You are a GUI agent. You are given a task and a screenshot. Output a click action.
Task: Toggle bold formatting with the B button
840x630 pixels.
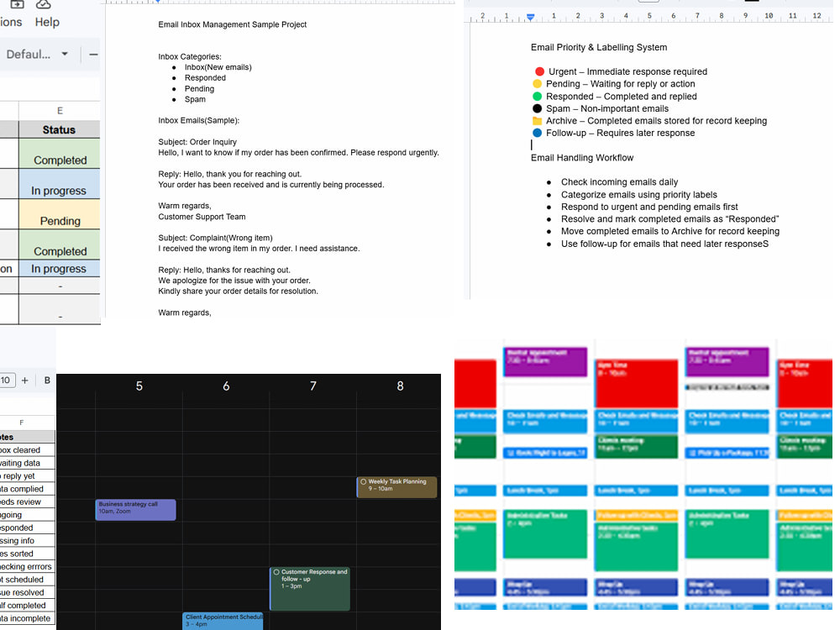tap(47, 381)
